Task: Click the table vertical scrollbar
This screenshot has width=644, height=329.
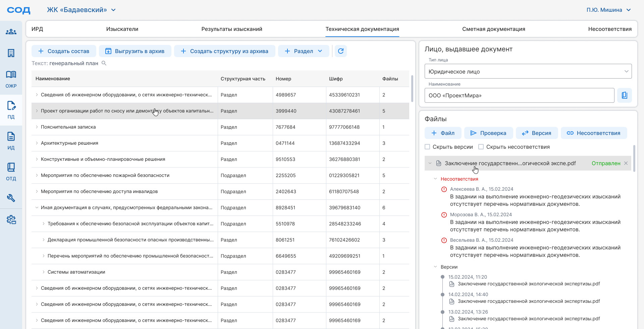Action: point(412,89)
